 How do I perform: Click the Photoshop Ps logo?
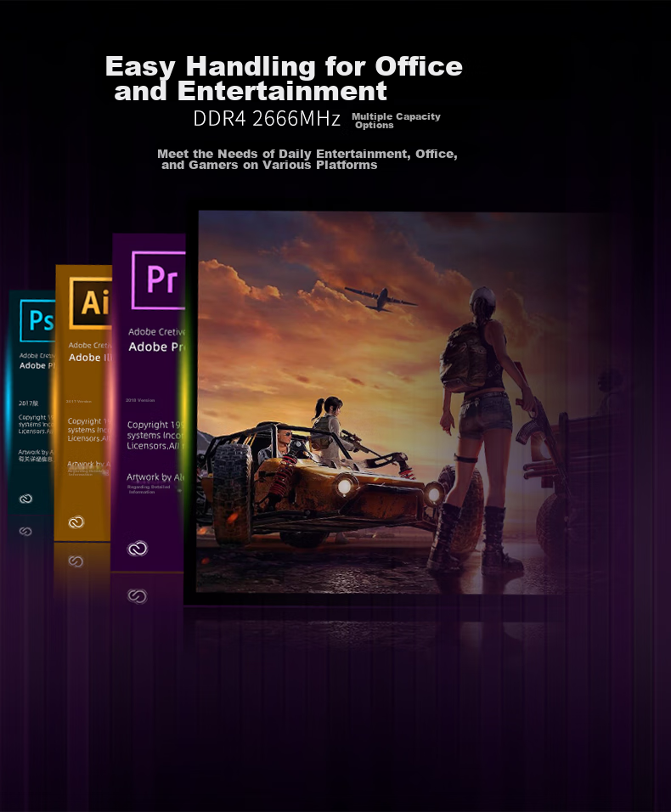tap(37, 320)
